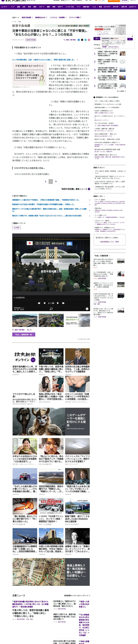The image size is (138, 644).
Task: Go to the エンタメ・文化 navigation tab
Action: [70, 7]
